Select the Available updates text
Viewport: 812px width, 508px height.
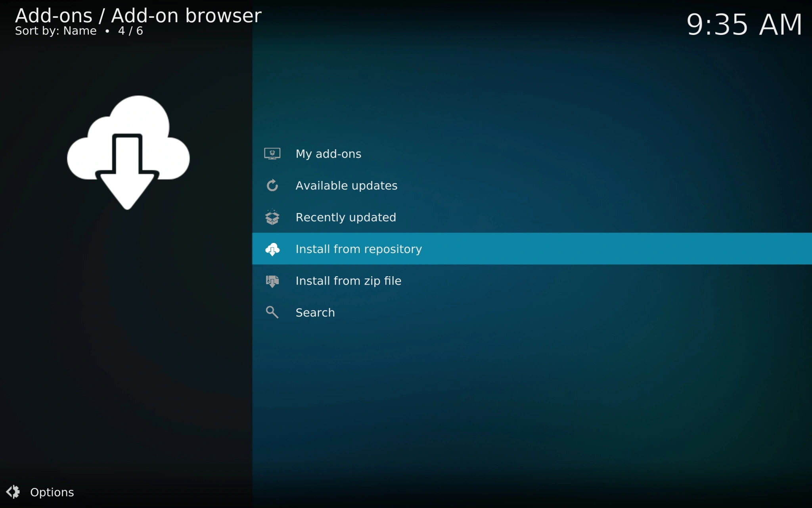(x=346, y=186)
